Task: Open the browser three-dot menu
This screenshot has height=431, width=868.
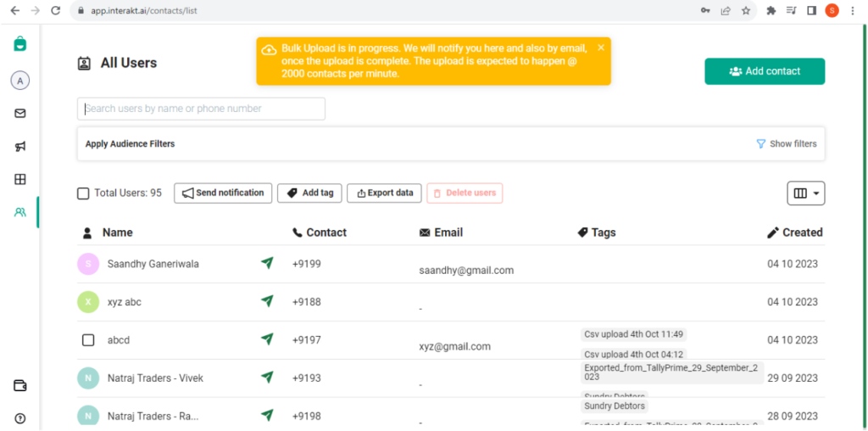Action: 852,10
